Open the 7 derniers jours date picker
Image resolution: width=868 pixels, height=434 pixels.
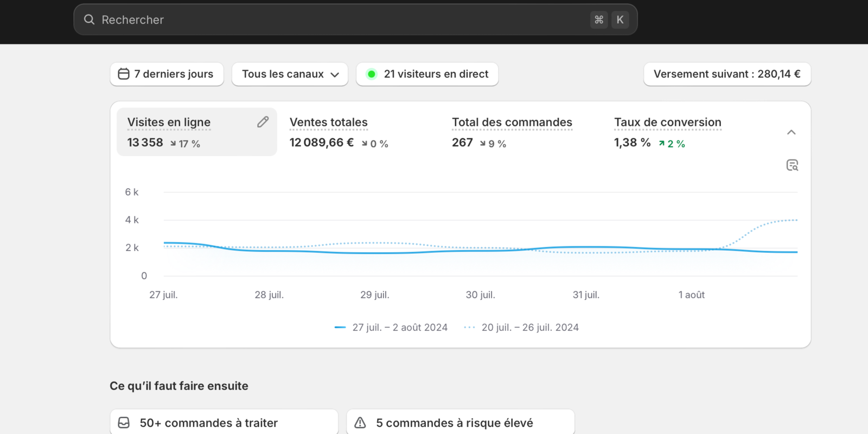167,74
